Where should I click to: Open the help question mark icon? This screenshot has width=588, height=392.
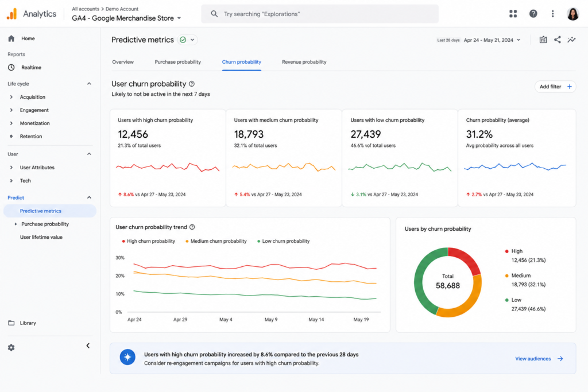(x=533, y=14)
